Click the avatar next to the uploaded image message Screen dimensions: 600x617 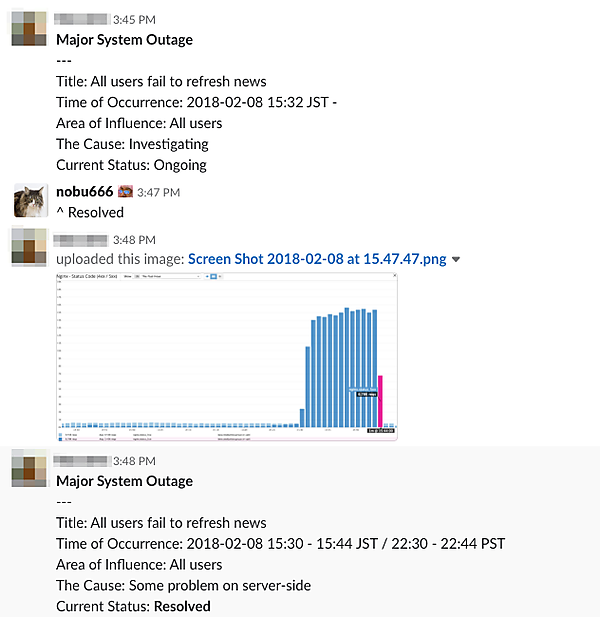click(29, 246)
